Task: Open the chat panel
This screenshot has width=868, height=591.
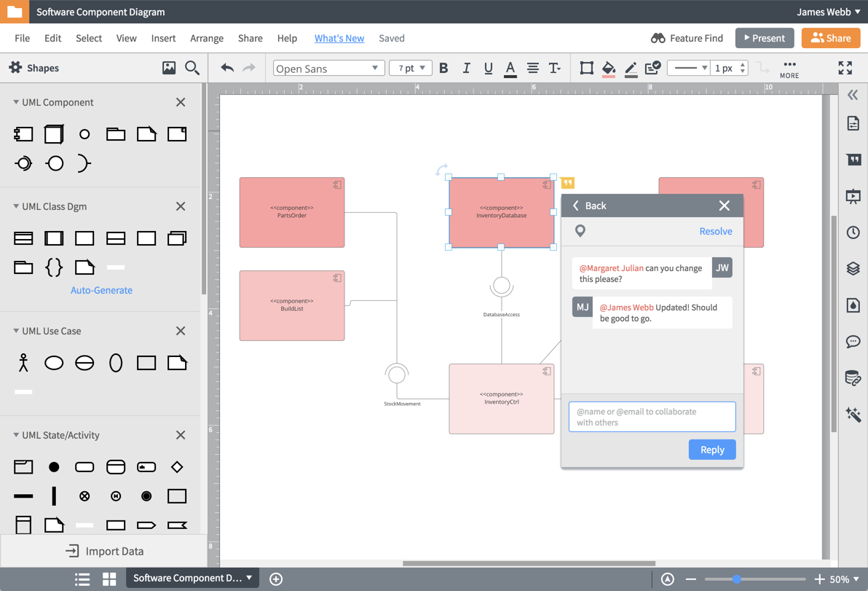Action: [853, 342]
